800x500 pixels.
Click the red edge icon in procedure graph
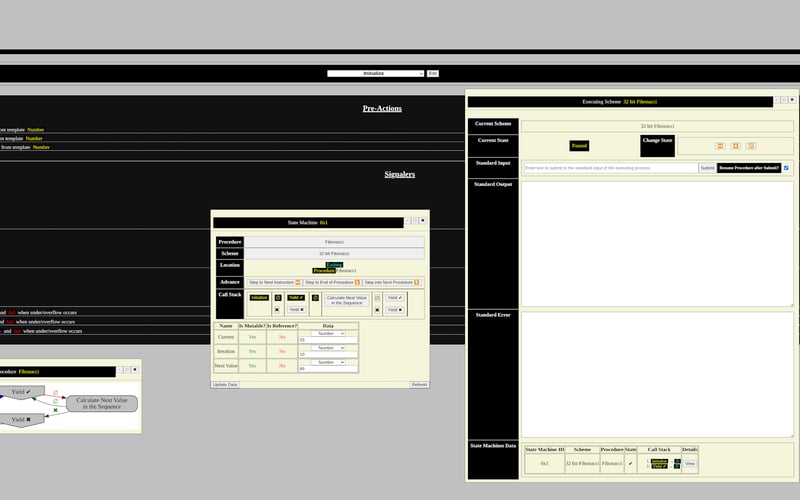(56, 393)
